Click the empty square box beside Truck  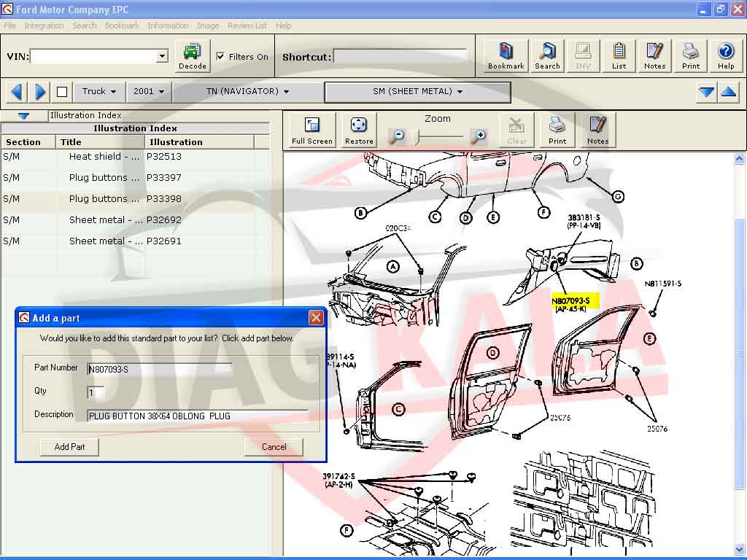click(62, 91)
